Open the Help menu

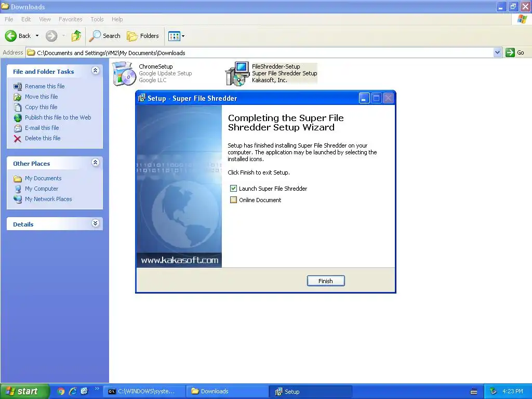pyautogui.click(x=117, y=19)
